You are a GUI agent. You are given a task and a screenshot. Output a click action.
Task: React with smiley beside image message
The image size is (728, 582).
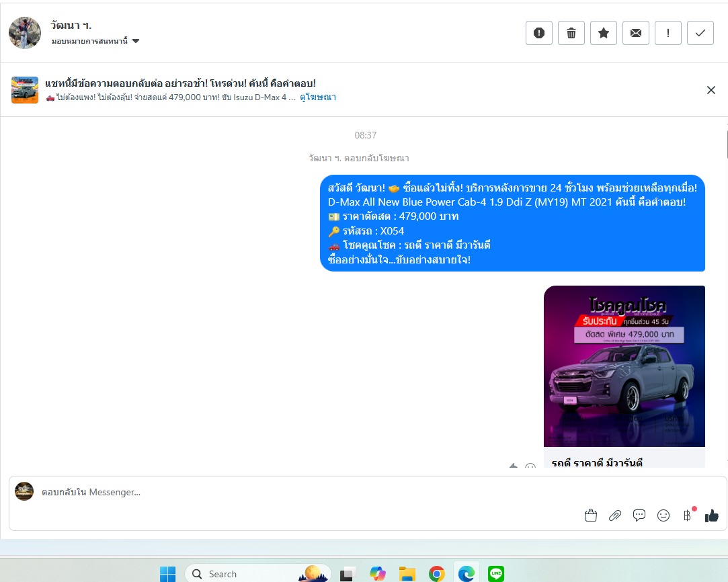[530, 465]
